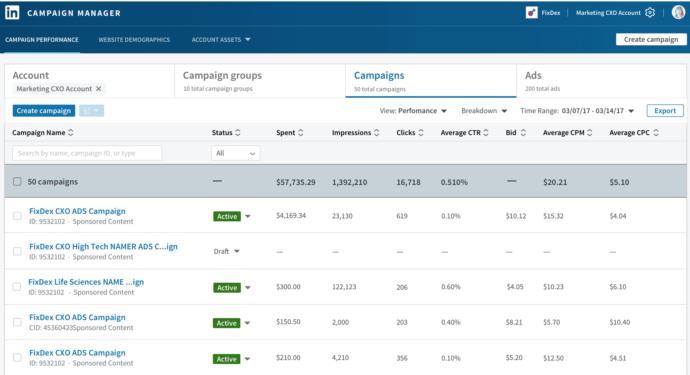
Task: Select all 50 campaigns checkbox
Action: pos(17,181)
